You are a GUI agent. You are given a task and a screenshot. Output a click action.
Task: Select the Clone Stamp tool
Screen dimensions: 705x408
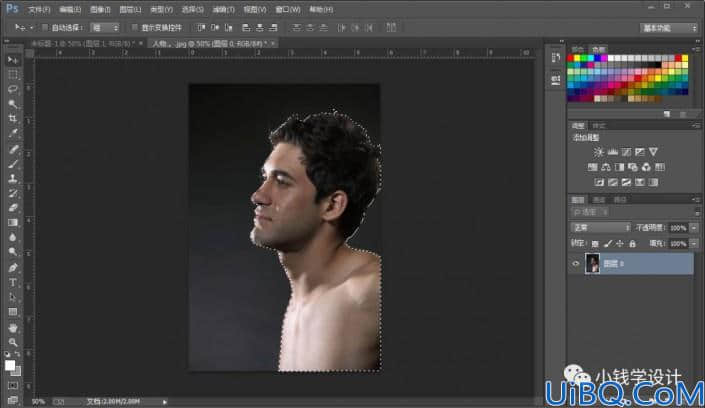(13, 179)
